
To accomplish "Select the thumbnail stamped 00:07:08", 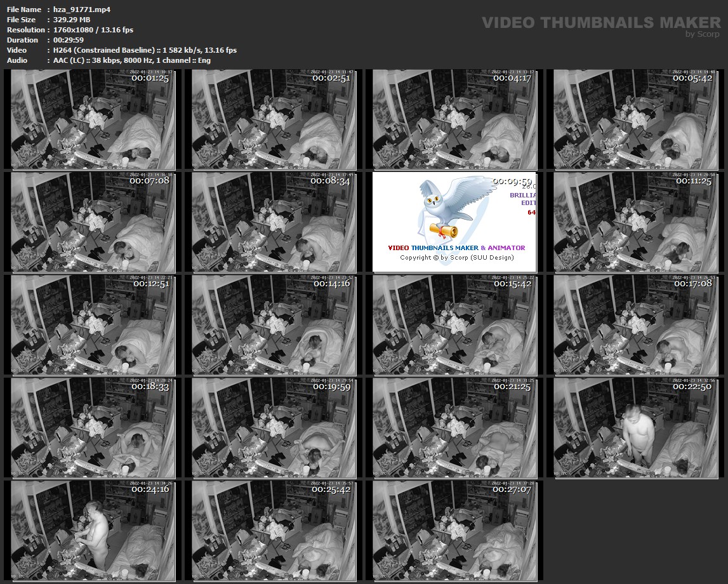I will (x=93, y=222).
